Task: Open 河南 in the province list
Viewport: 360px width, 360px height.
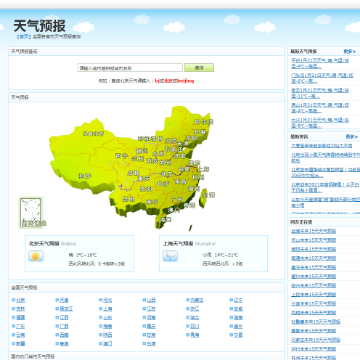Action: [151, 318]
